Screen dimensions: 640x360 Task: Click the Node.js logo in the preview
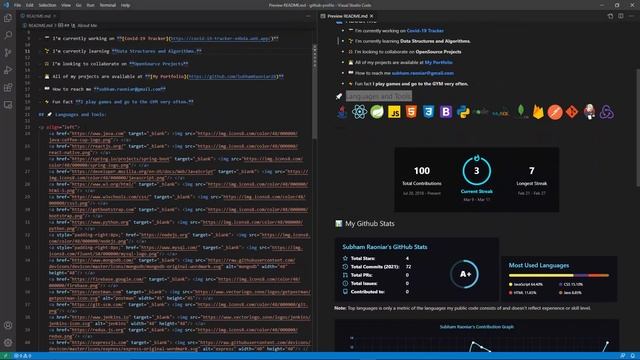481,111
